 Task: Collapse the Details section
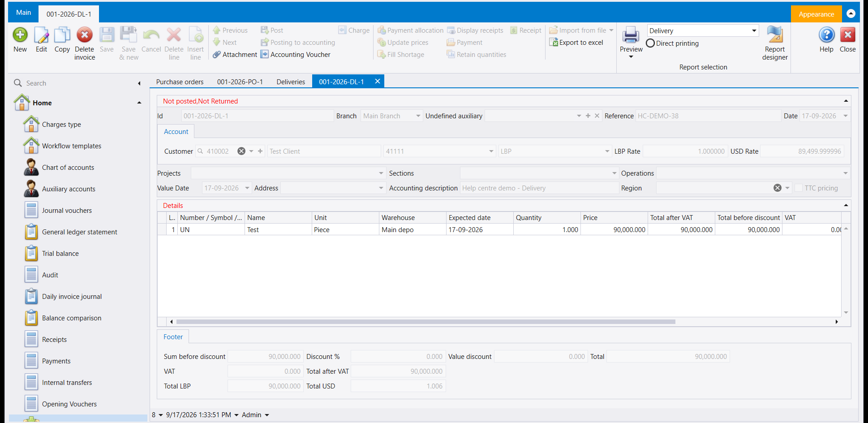coord(846,205)
